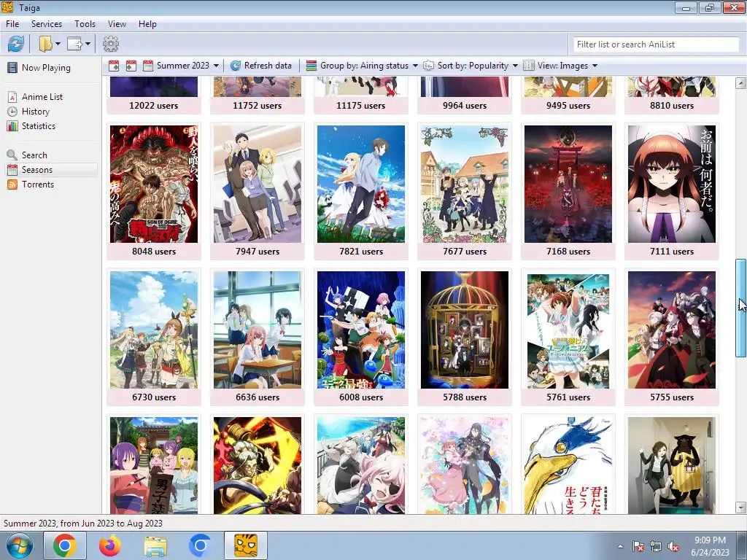Open the Services menu
747x560 pixels.
46,24
